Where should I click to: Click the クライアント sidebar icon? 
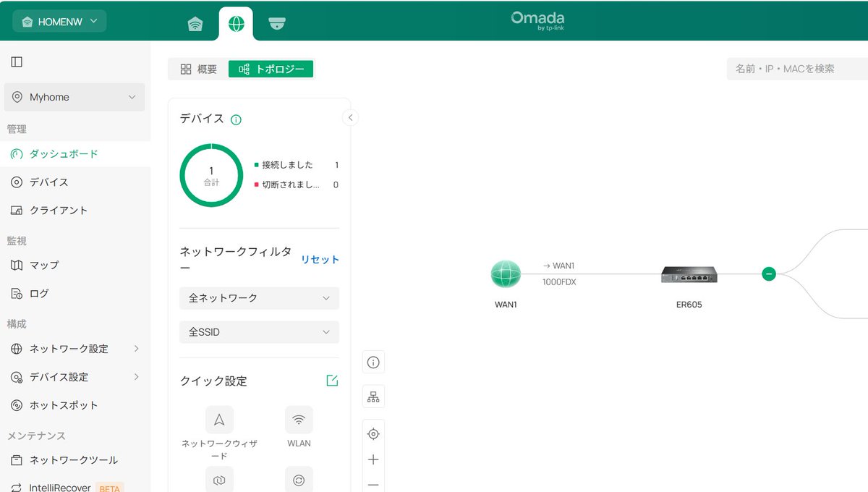(x=17, y=211)
